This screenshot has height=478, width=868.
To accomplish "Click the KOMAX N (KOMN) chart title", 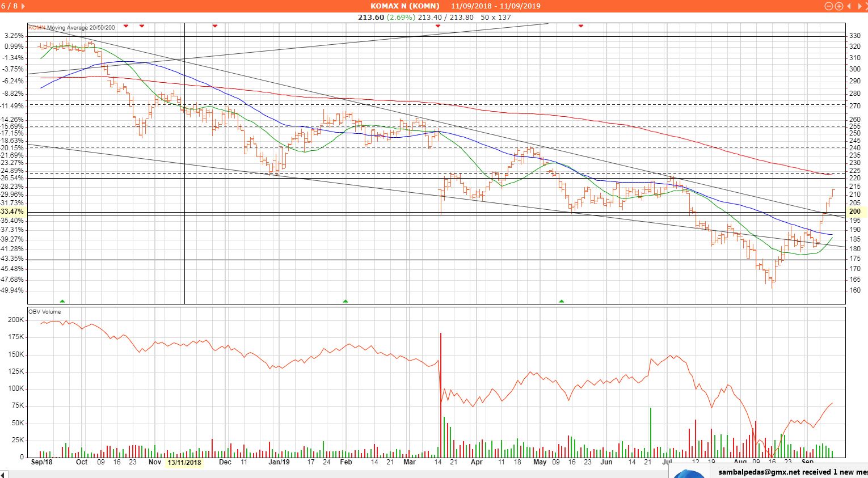I will (404, 6).
